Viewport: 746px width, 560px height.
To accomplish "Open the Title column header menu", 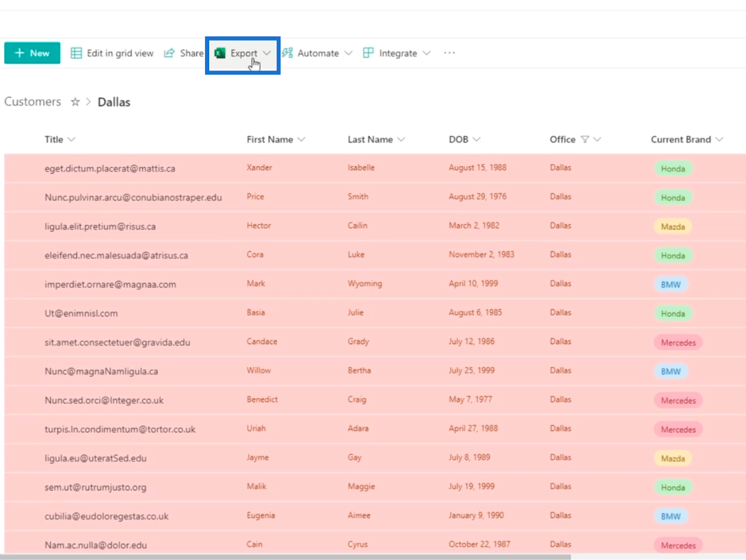I will [60, 139].
